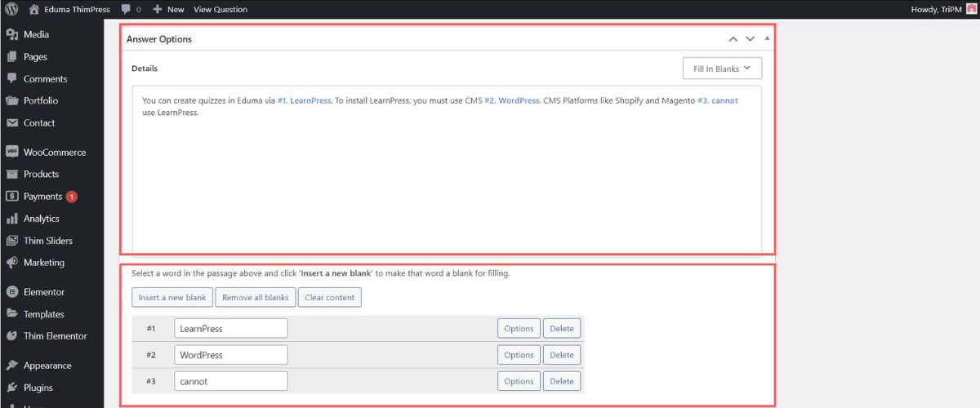
Task: Open the Comments sidebar icon
Action: click(x=12, y=78)
